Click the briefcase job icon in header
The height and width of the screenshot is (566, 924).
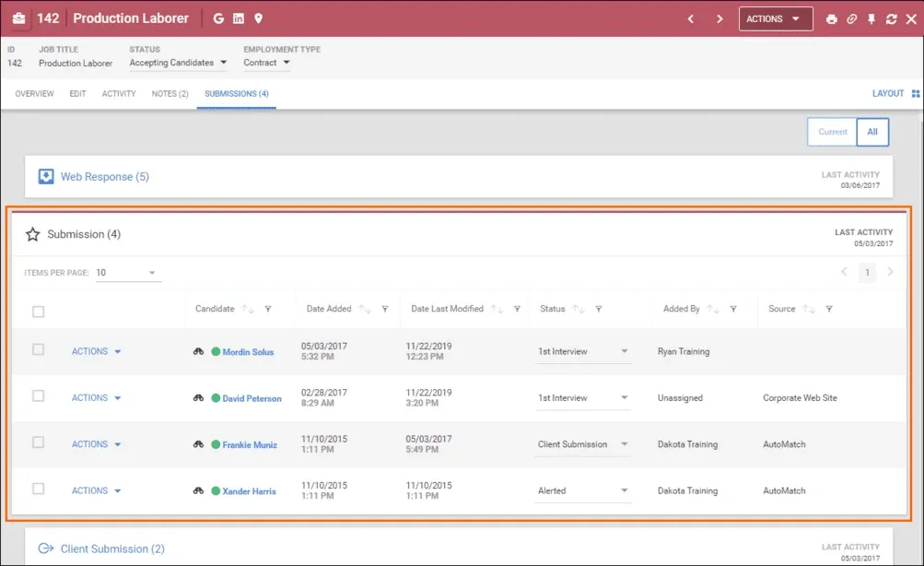(x=18, y=18)
